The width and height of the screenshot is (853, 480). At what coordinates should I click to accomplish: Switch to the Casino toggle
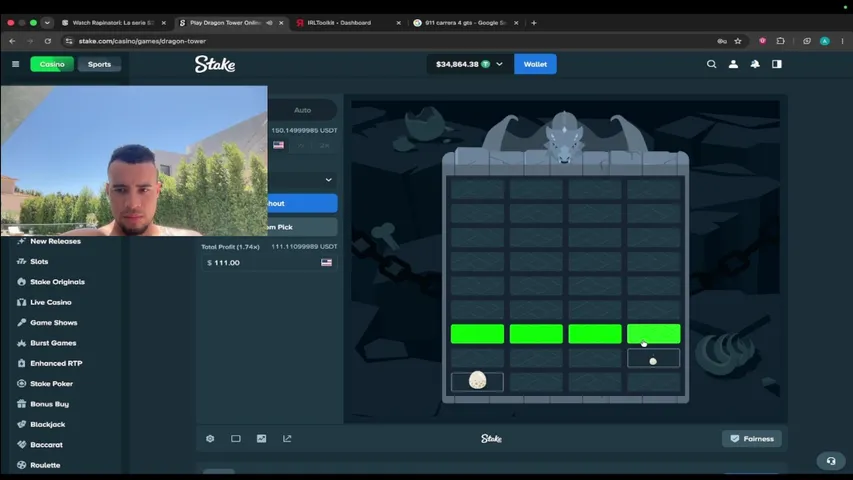pyautogui.click(x=52, y=64)
